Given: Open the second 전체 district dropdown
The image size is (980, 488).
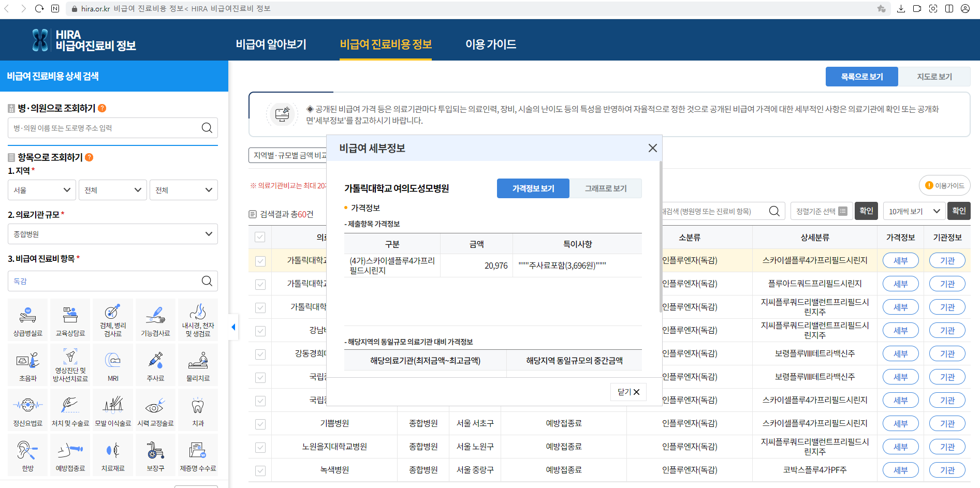Looking at the screenshot, I should coord(113,190).
